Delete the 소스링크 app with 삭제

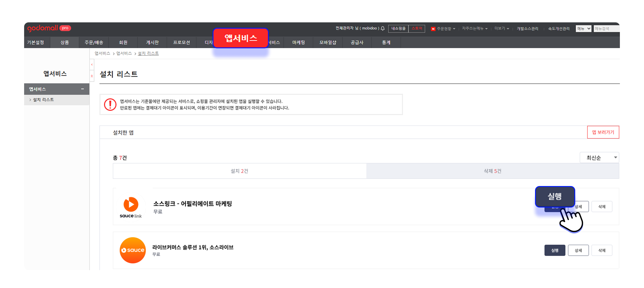(x=602, y=207)
